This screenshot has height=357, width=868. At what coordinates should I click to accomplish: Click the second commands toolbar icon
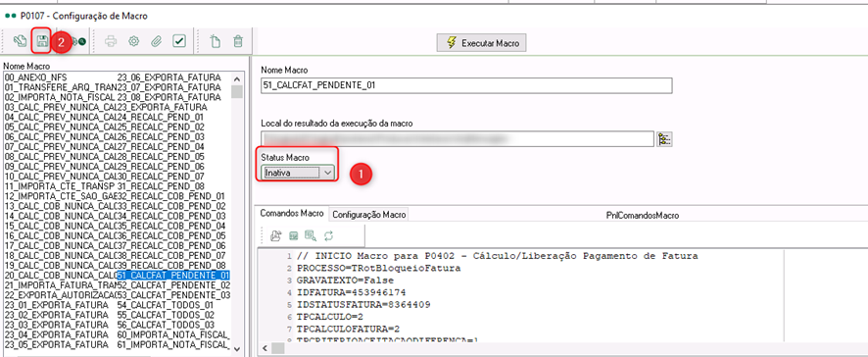(294, 236)
